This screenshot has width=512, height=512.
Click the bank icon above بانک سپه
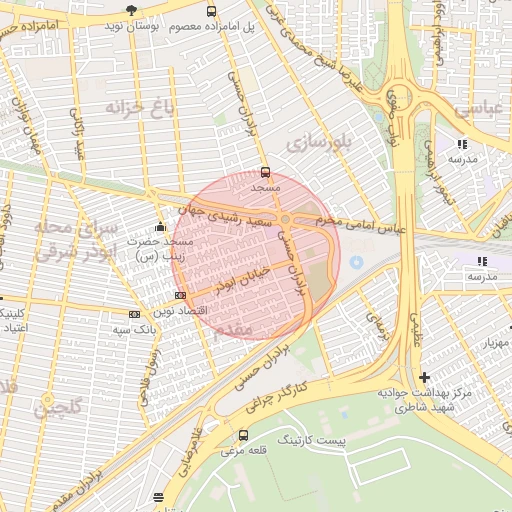pyautogui.click(x=134, y=314)
